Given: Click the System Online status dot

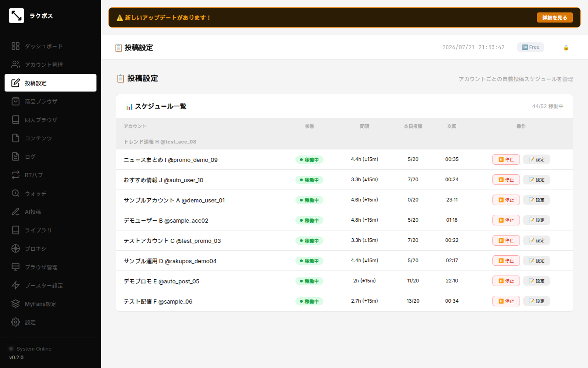Looking at the screenshot, I should [x=11, y=349].
